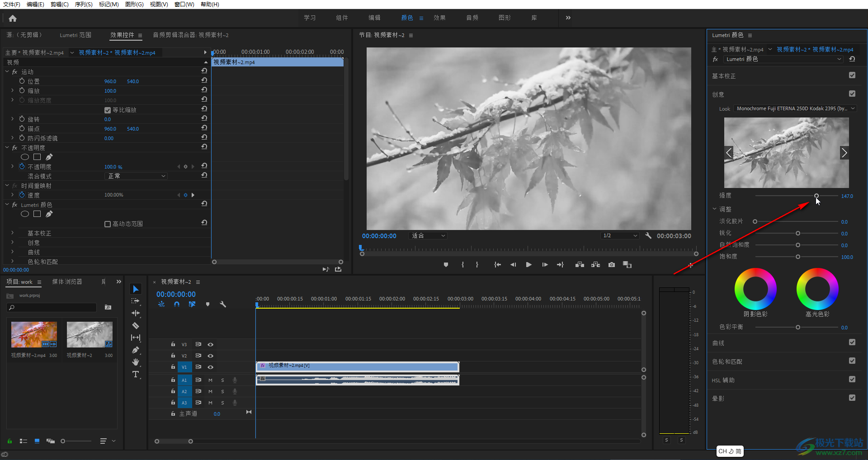The height and width of the screenshot is (460, 868).
Task: Expand the 基本校正 row in Effect Controls
Action: [x=12, y=233]
